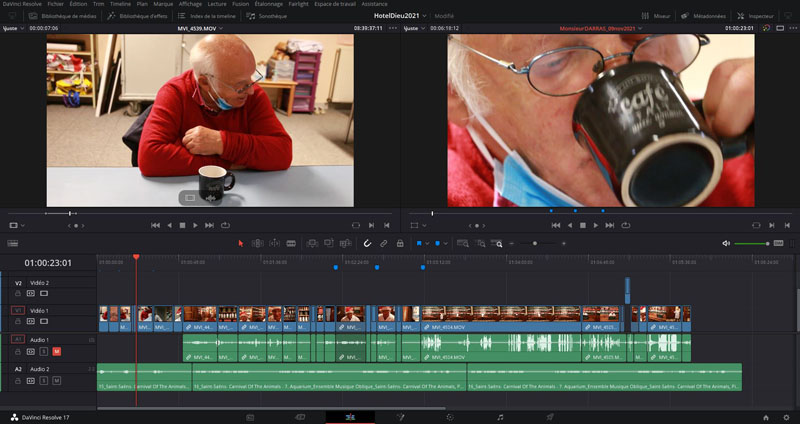Lock the Vidéo 2 track
Viewport: 800px width, 424px height.
click(x=18, y=293)
